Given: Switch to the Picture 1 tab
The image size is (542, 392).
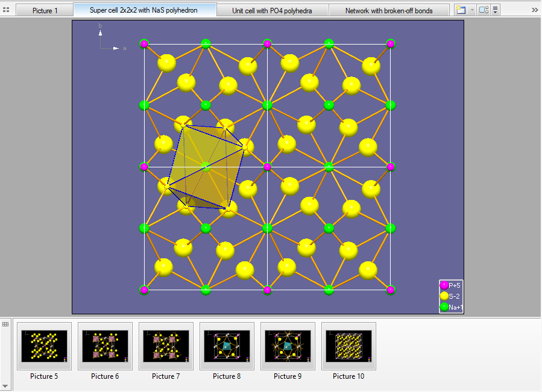Looking at the screenshot, I should coord(44,9).
